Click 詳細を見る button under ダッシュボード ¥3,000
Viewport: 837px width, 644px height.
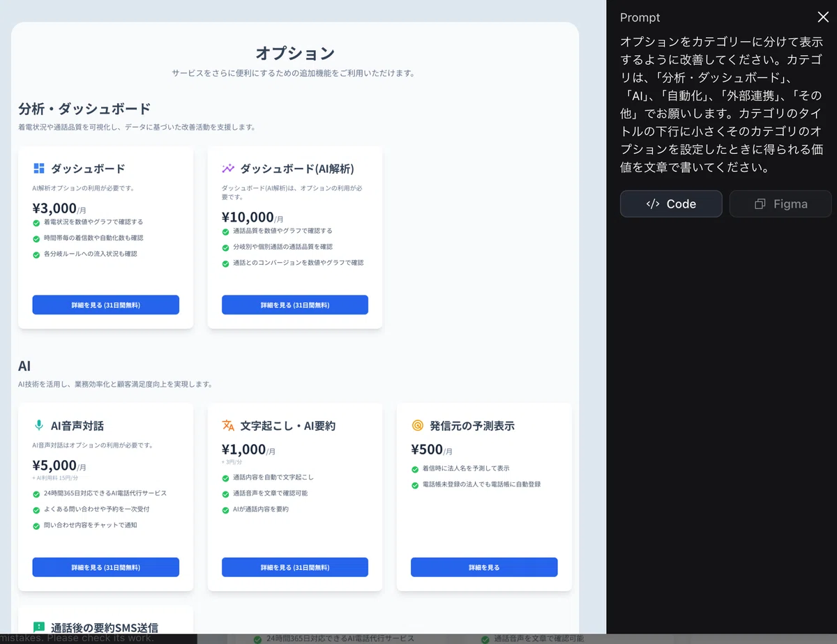pos(105,305)
